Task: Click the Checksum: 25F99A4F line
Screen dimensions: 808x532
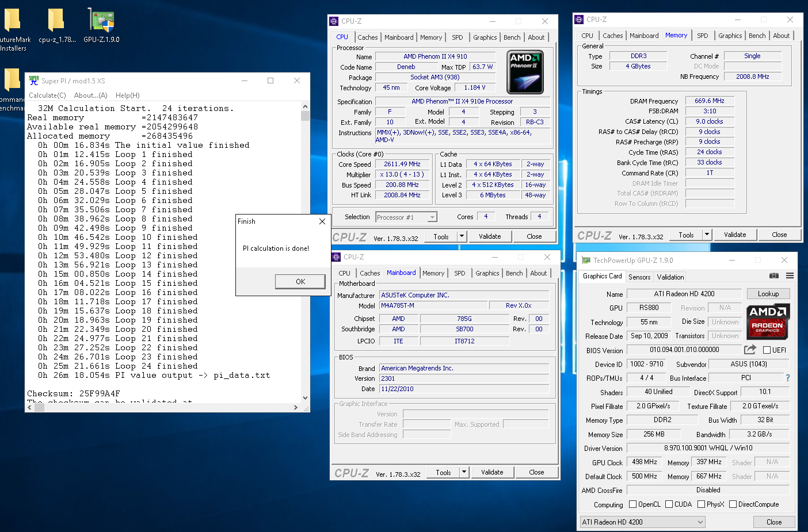Action: [x=74, y=394]
